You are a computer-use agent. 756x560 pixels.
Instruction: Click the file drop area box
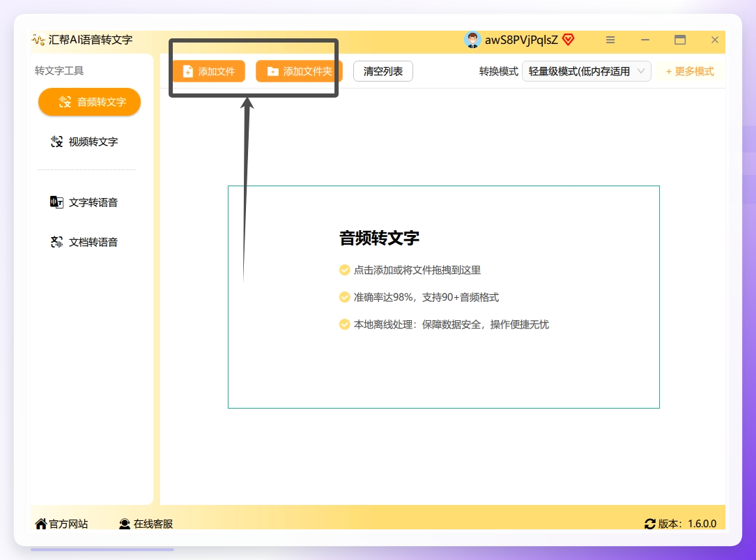(x=444, y=297)
